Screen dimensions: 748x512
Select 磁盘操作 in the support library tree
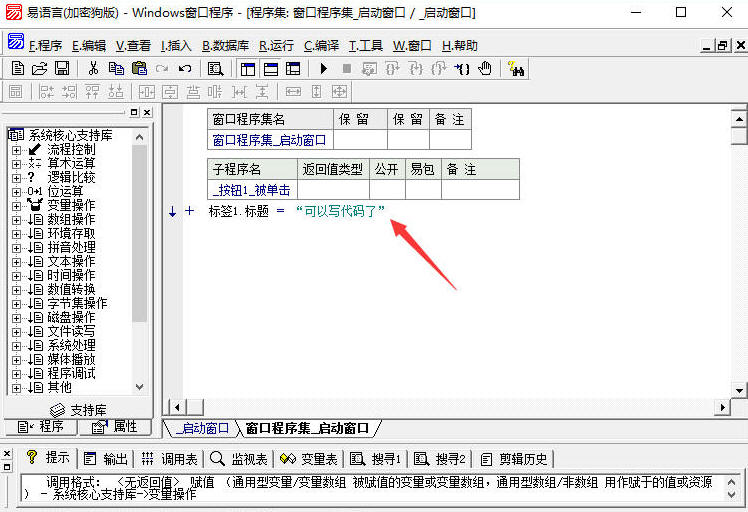(x=70, y=317)
